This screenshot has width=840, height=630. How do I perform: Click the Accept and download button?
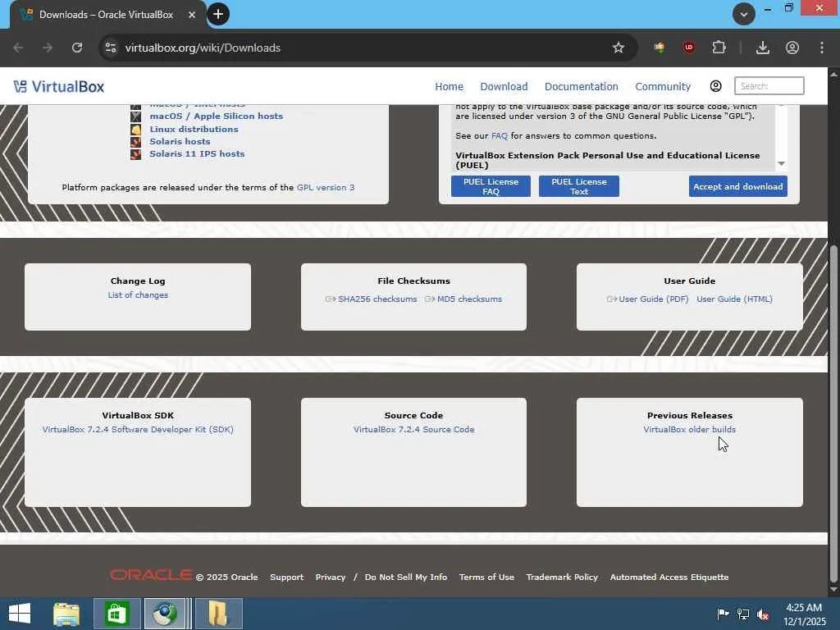click(x=738, y=186)
